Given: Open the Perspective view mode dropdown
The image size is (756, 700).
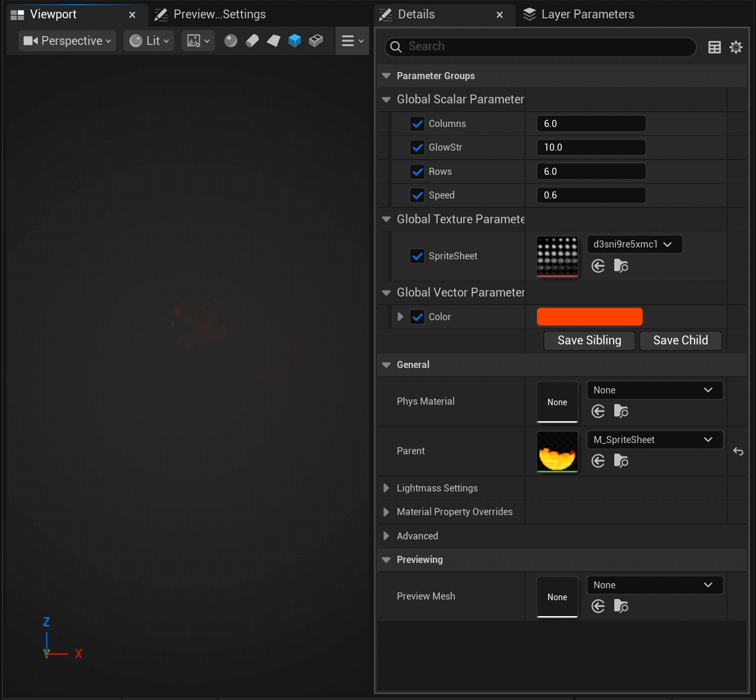Looking at the screenshot, I should pyautogui.click(x=67, y=41).
